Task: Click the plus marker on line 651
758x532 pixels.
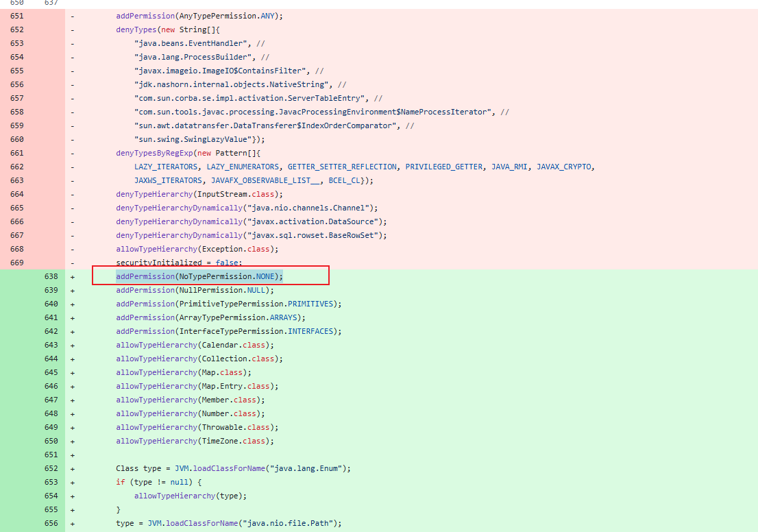Action: click(73, 455)
